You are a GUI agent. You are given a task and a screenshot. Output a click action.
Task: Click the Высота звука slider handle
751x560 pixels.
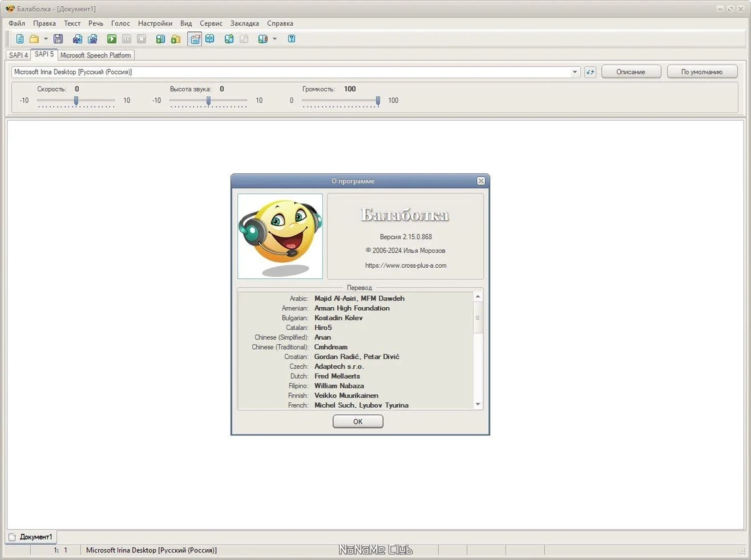208,100
